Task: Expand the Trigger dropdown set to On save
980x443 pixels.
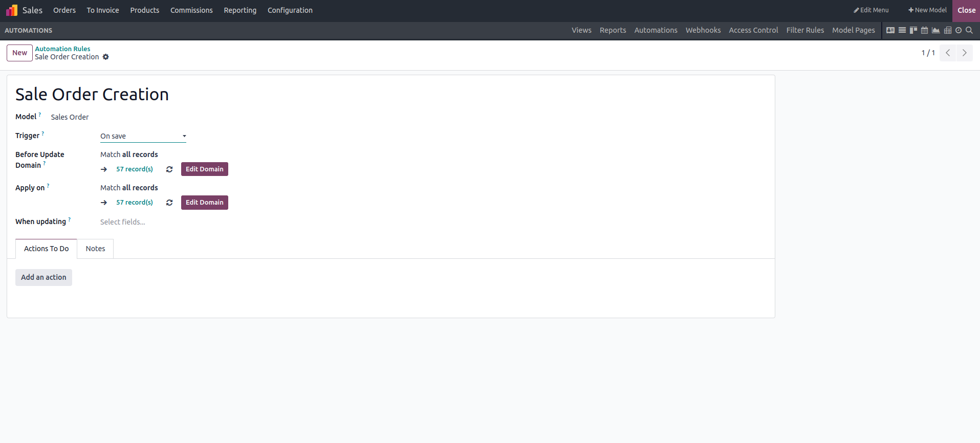Action: (x=143, y=136)
